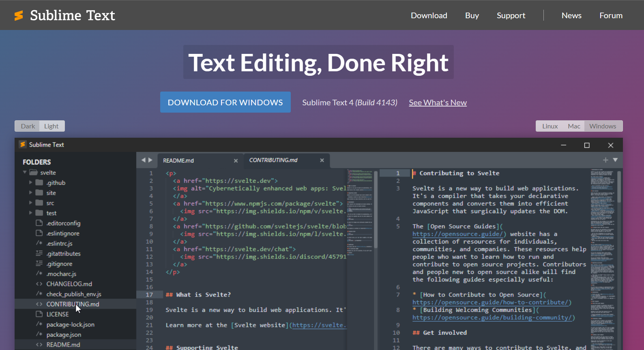Show the Windows screenshot
This screenshot has height=350, width=644.
(x=603, y=126)
